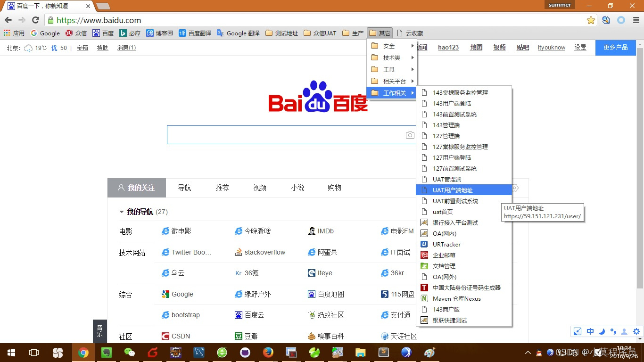Screen dimensions: 644x362
Task: Open Task View on the taskbar
Action: (34, 352)
